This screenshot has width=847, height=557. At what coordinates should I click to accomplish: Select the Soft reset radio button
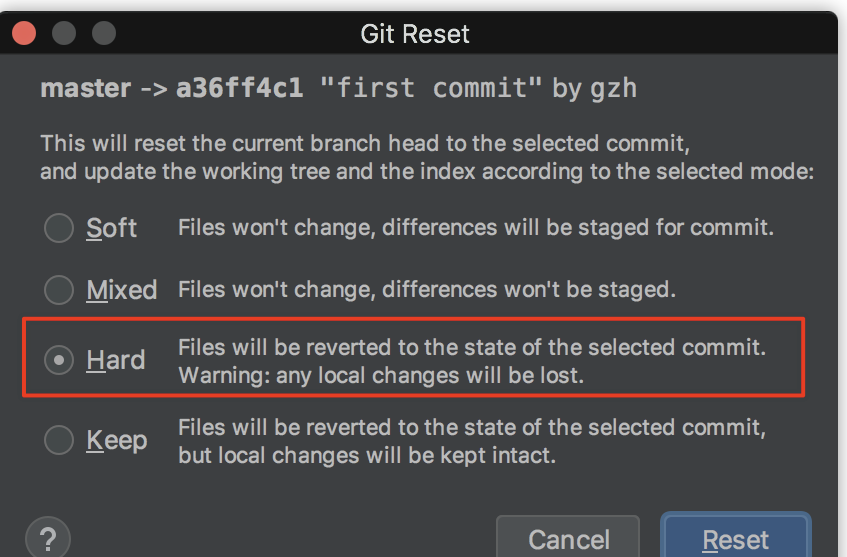(x=59, y=228)
